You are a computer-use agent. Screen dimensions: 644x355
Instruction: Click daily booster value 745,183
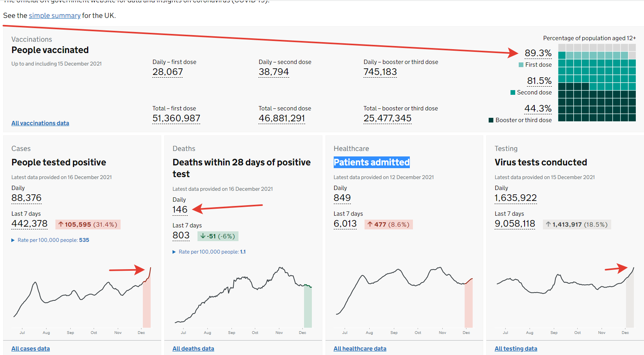[380, 72]
